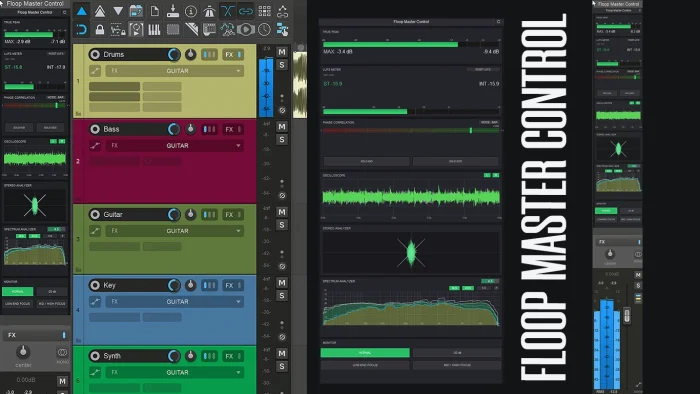The height and width of the screenshot is (394, 700).
Task: Click the Drums track waveform clip
Action: [x=300, y=85]
